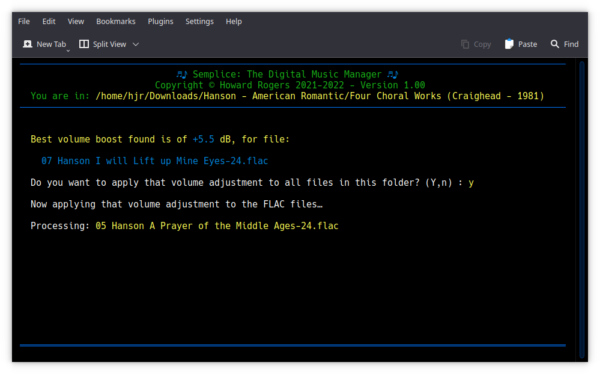Image resolution: width=600 pixels, height=374 pixels.
Task: Click the Copy icon
Action: [465, 44]
